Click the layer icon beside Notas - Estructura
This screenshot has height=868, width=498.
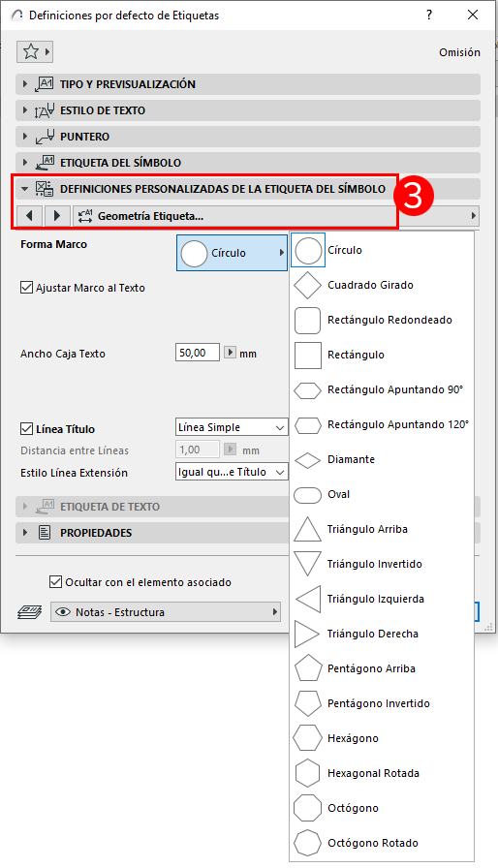29,611
